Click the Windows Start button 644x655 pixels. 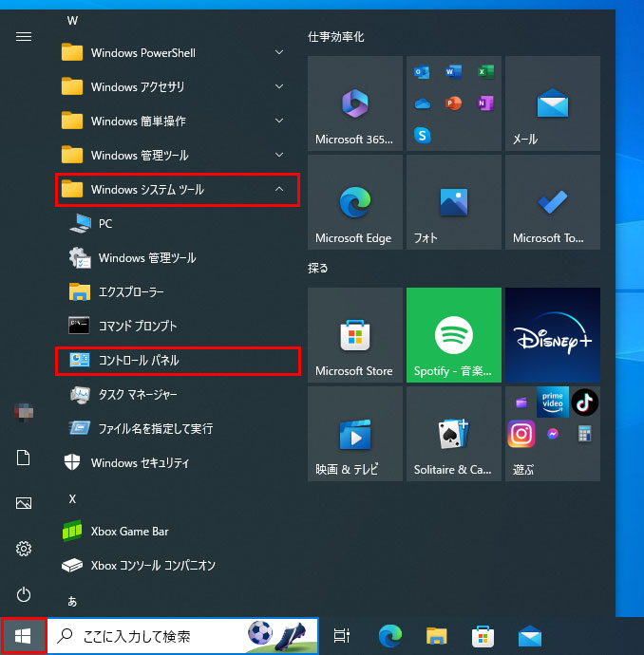pos(23,636)
